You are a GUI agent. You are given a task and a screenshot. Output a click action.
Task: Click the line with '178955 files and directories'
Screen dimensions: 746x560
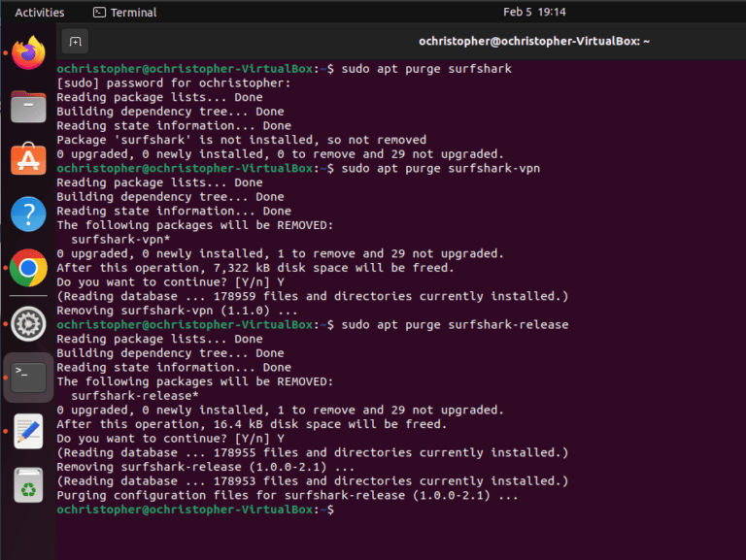313,452
